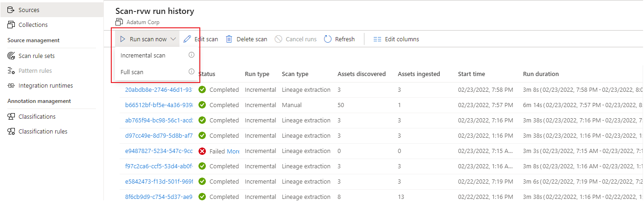Click the Sources icon in sidebar
Viewport: 644px width, 204px height.
11,10
